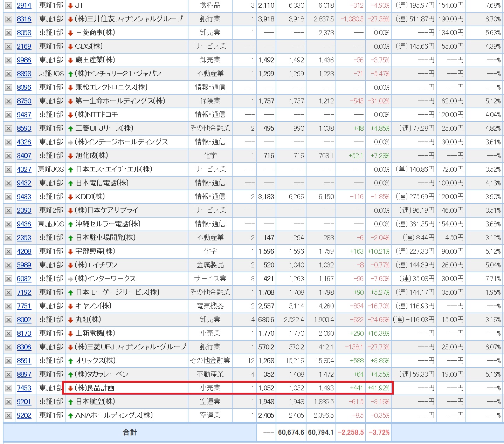Click the stock name (株)良品計画
The height and width of the screenshot is (444, 504).
coord(95,388)
